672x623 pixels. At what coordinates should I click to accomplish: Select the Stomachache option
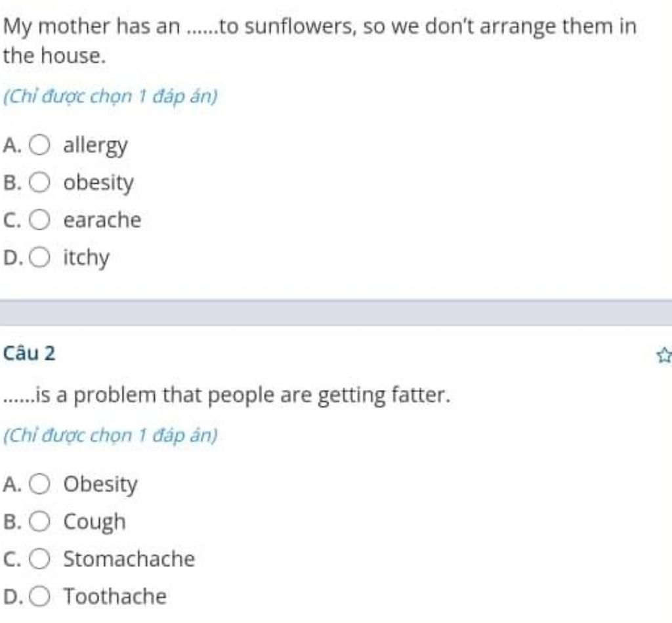pos(39,559)
